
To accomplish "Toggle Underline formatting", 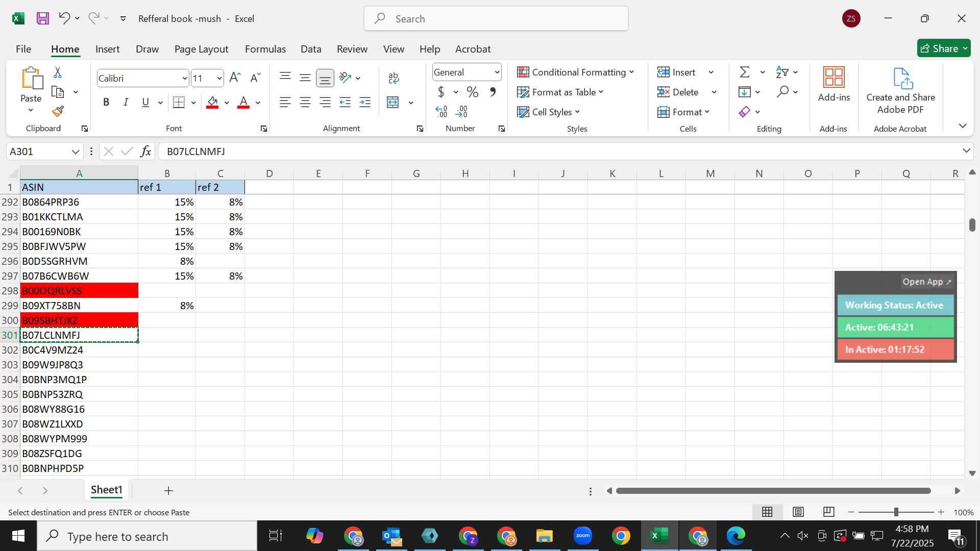I will coord(145,103).
